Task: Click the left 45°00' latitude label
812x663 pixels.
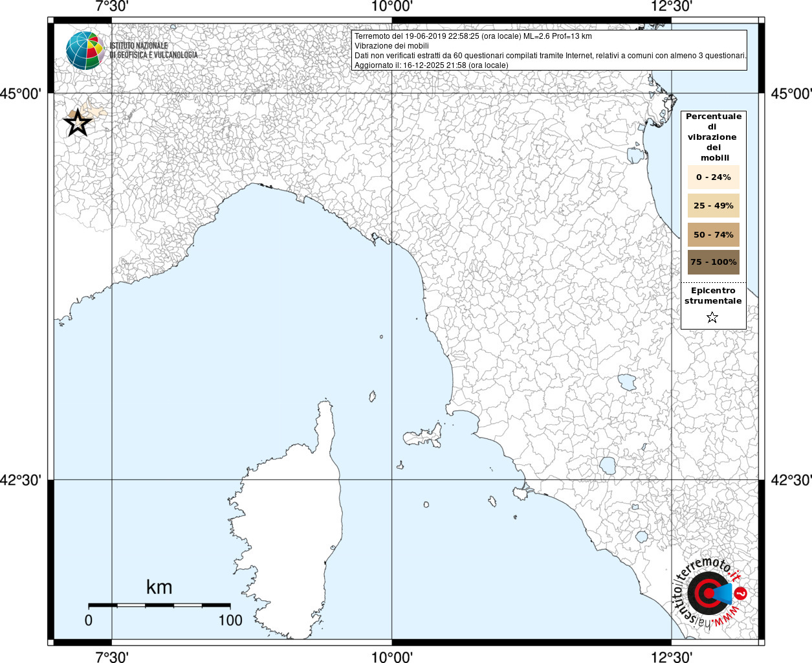Action: [21, 94]
